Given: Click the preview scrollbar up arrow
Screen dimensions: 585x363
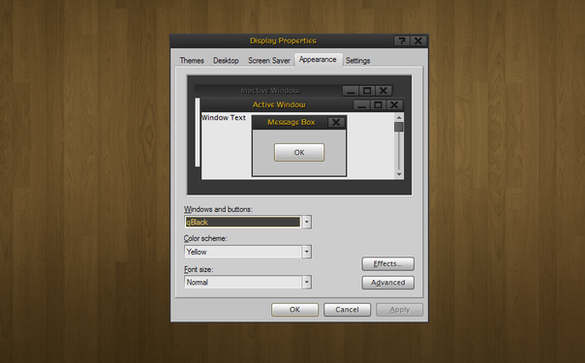Looking at the screenshot, I should pyautogui.click(x=399, y=118).
